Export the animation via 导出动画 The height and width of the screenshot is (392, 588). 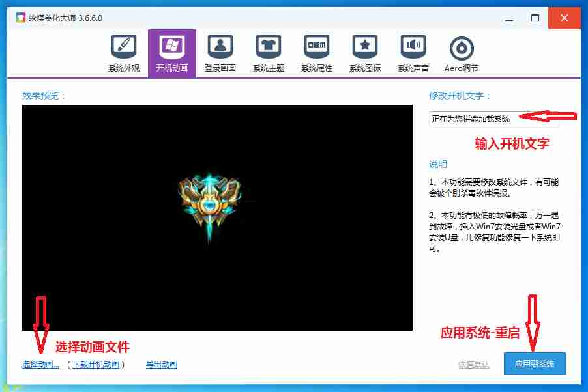(160, 364)
